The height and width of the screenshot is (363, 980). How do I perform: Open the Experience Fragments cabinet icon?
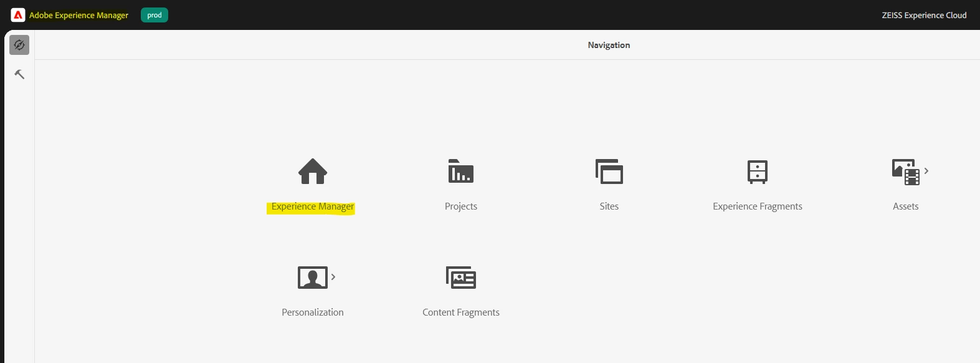[758, 172]
